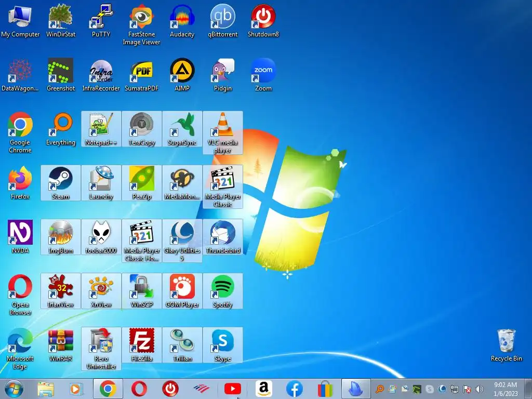532x399 pixels.
Task: Launch WinDirStat from the desktop
Action: click(61, 20)
